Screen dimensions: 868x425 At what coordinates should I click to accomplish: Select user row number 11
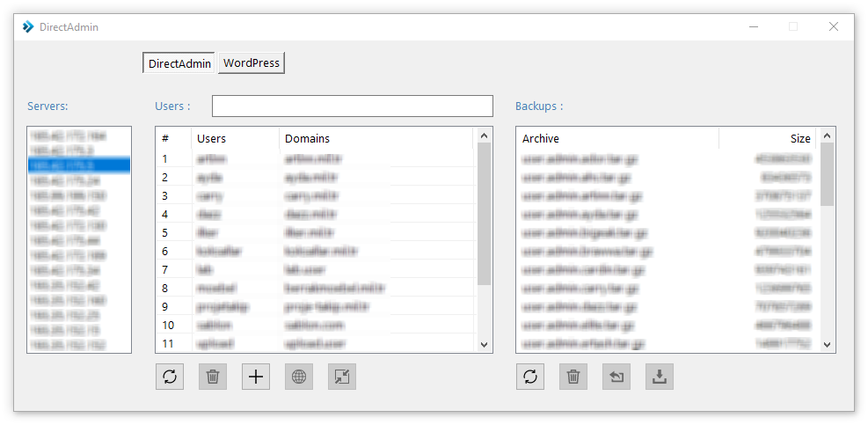tap(315, 343)
